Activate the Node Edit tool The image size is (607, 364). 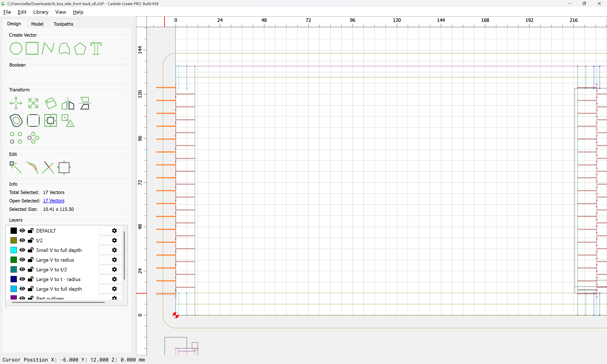[x=15, y=167]
